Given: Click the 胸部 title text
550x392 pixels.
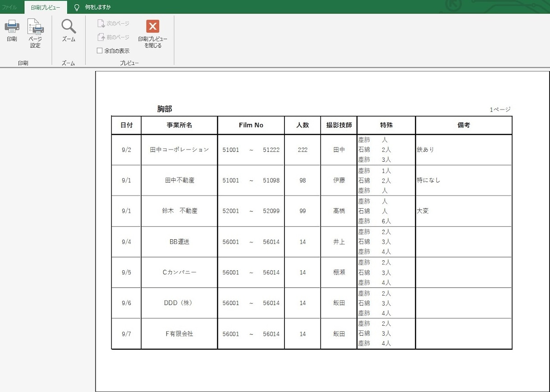Looking at the screenshot, I should coord(165,109).
